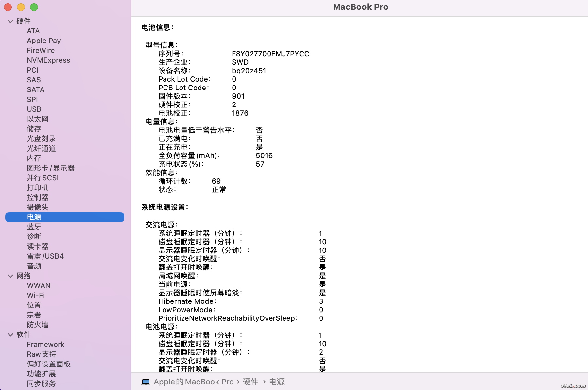
Task: Select 打印机 in the sidebar
Action: pos(38,188)
